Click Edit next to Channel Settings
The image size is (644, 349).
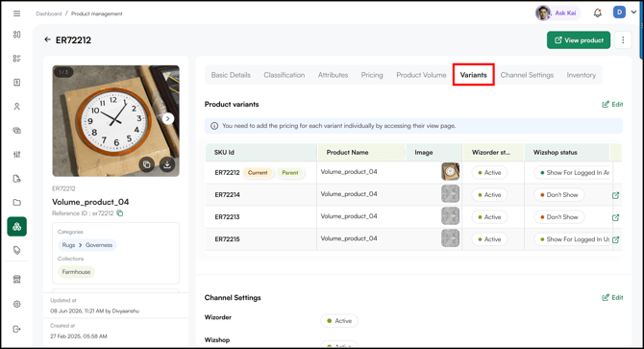[612, 297]
